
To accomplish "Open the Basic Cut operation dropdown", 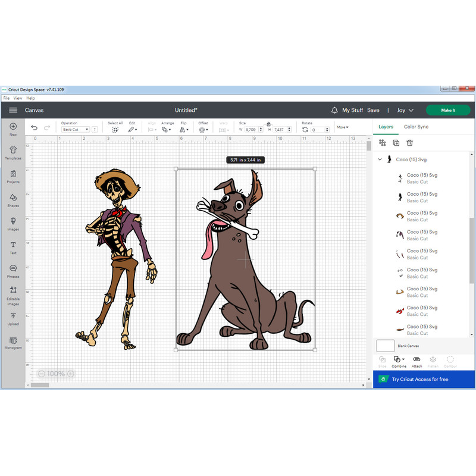I will tap(76, 129).
